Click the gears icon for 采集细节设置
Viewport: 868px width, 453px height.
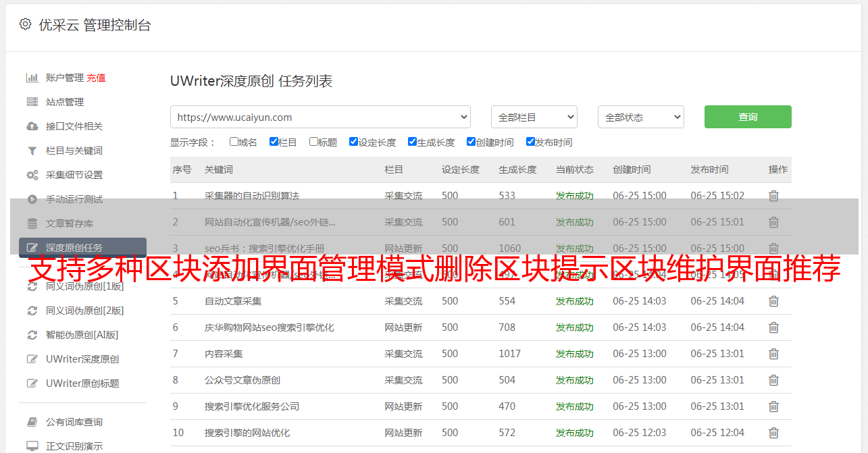[32, 175]
